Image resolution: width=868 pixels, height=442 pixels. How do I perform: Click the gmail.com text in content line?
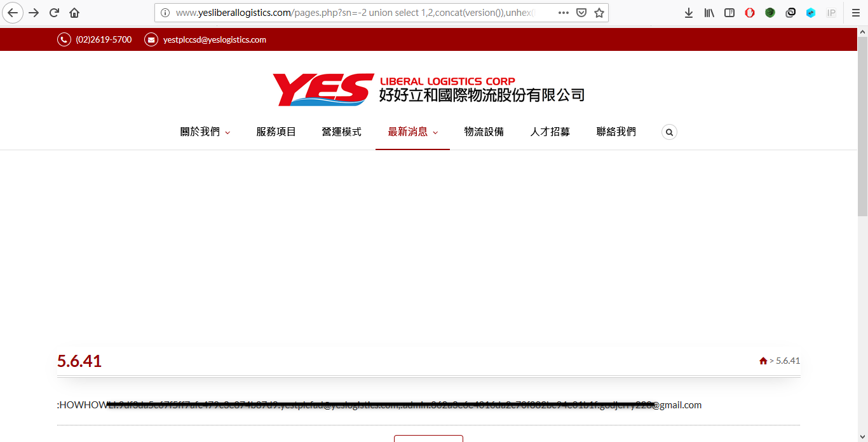point(681,405)
